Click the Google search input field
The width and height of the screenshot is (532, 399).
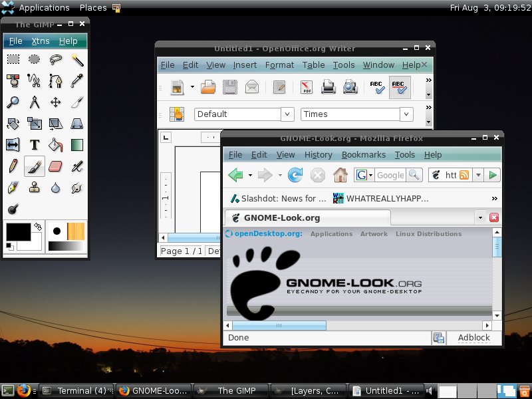pos(390,175)
